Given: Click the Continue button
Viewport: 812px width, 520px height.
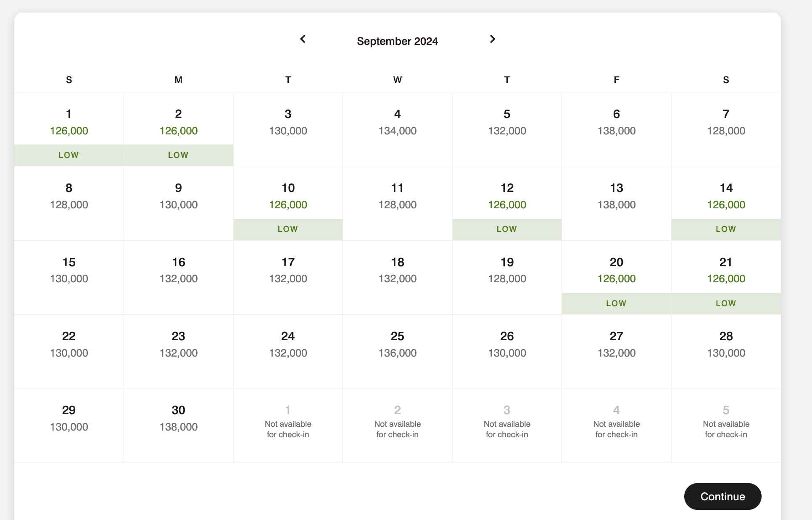Looking at the screenshot, I should [722, 496].
